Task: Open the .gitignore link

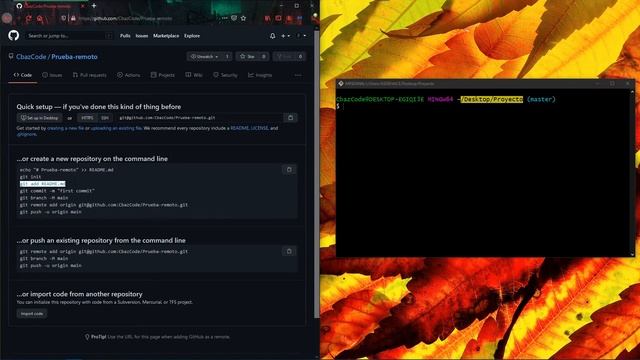Action: [x=27, y=134]
